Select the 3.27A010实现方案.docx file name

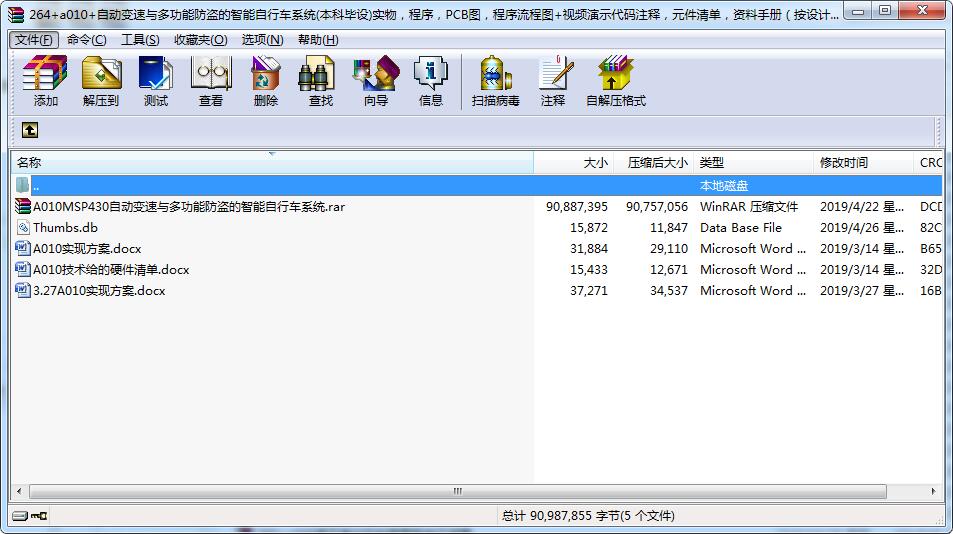[x=99, y=290]
